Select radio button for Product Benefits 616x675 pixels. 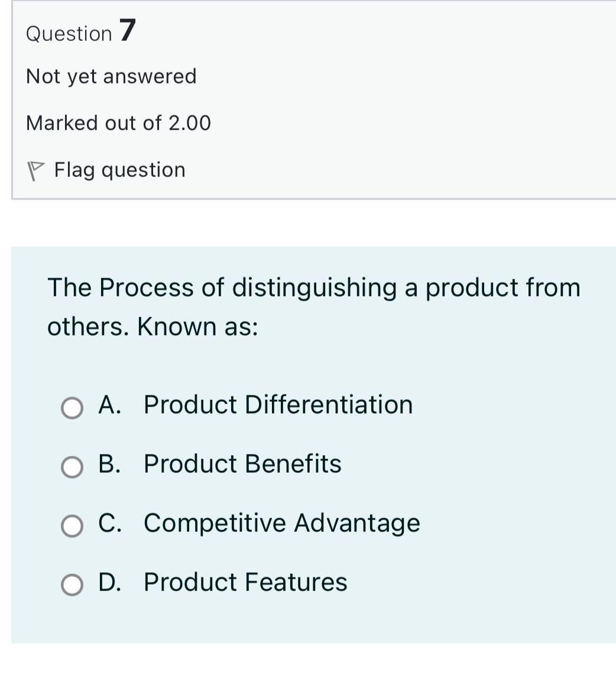coord(72,467)
